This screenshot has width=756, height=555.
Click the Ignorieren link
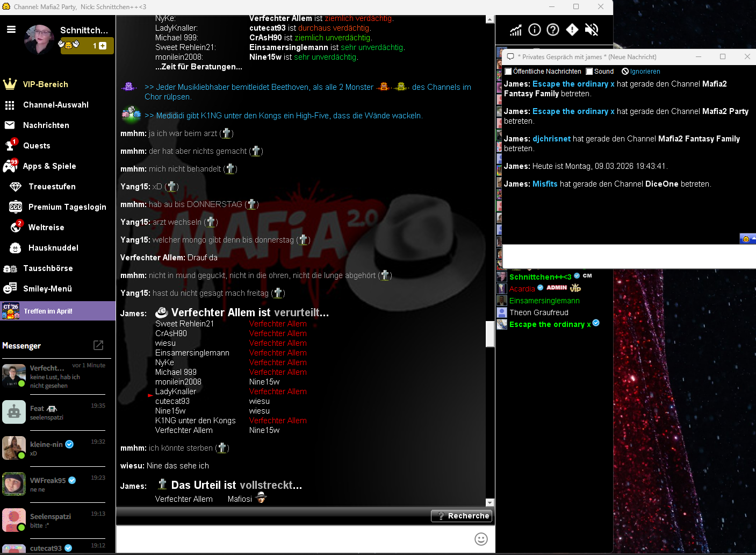pos(645,72)
